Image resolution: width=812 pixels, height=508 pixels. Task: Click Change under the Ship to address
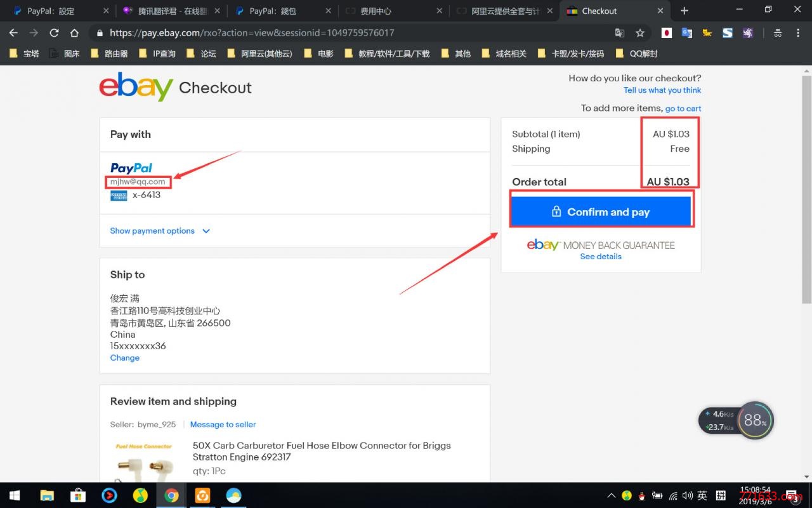click(x=124, y=358)
